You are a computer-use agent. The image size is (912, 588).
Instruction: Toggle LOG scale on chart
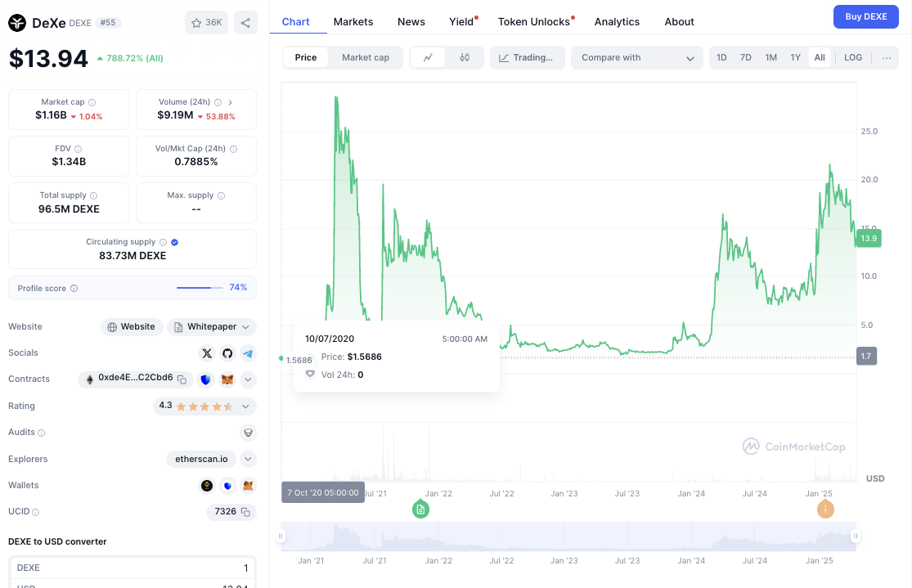(x=853, y=57)
